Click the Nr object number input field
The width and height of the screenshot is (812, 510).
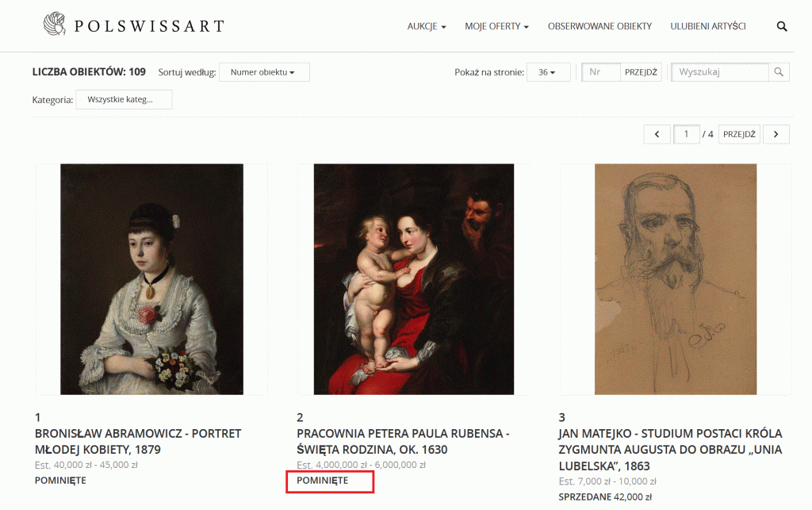pyautogui.click(x=601, y=72)
